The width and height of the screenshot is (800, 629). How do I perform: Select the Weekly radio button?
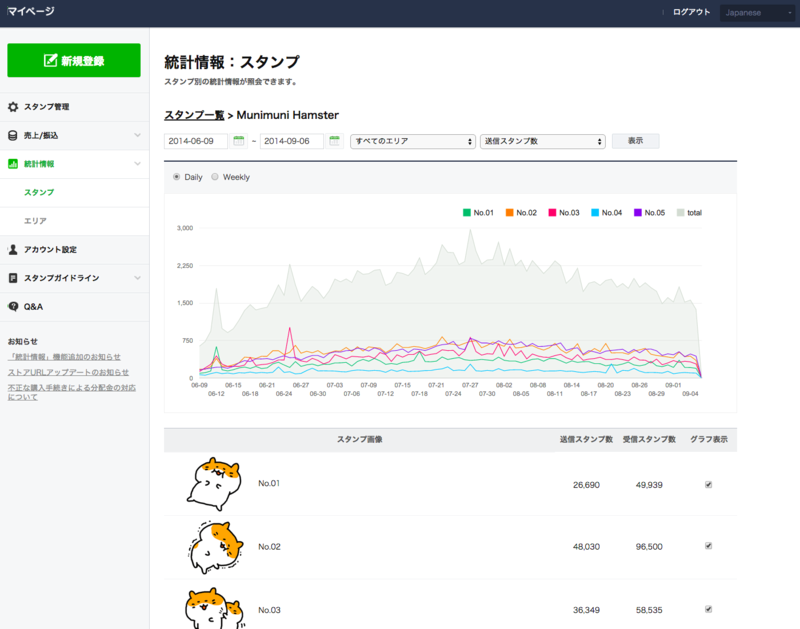coord(212,176)
